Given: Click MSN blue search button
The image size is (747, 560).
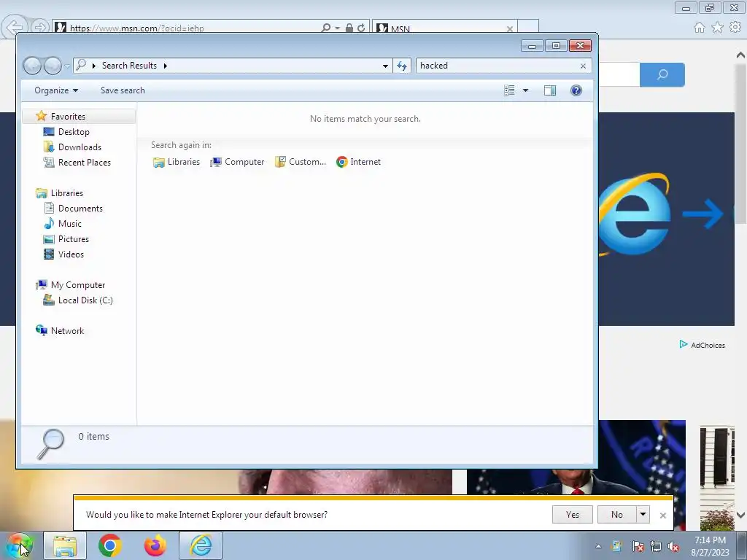Looking at the screenshot, I should click(662, 75).
